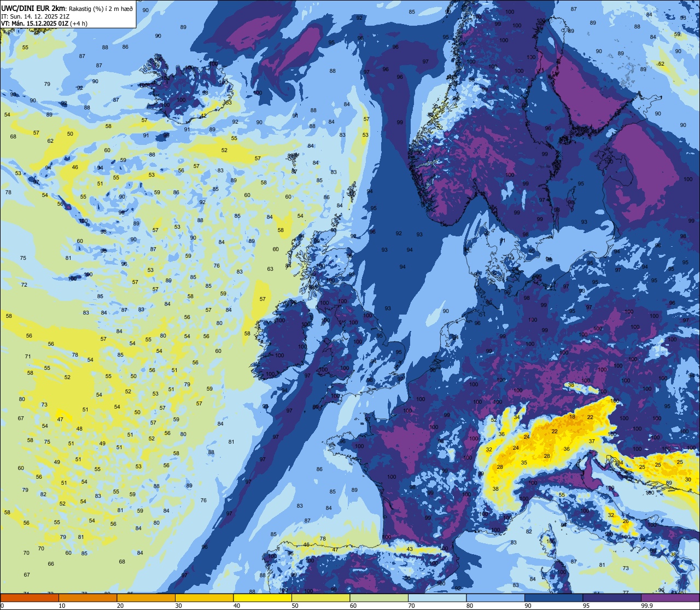Click the 40–50 bright yellow legend swatch
700x610 pixels.
tap(262, 598)
